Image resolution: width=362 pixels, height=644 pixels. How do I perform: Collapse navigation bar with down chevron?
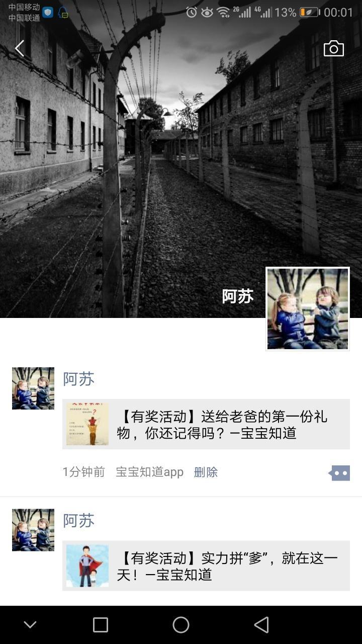click(x=30, y=625)
